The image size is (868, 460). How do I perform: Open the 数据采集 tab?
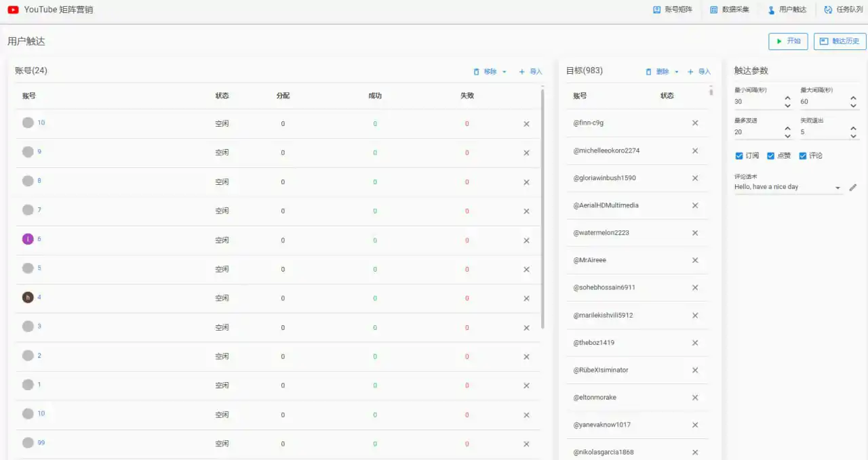(729, 9)
